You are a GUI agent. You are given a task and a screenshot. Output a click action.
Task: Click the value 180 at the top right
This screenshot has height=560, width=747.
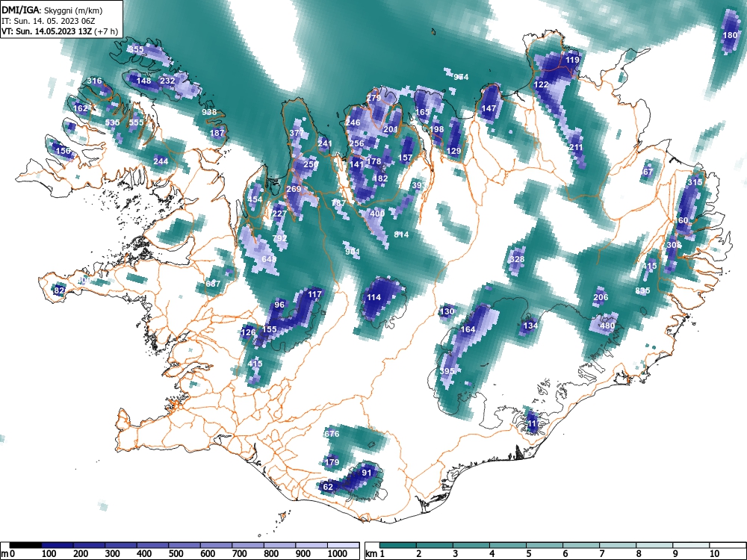pos(730,35)
